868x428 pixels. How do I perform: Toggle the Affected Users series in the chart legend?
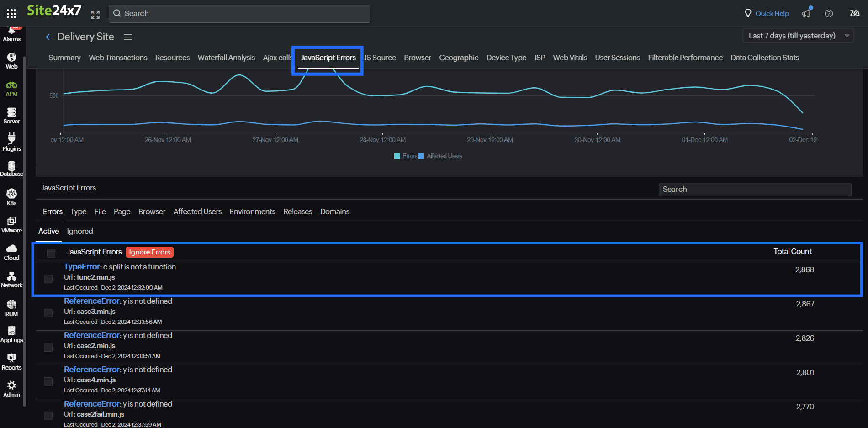440,156
